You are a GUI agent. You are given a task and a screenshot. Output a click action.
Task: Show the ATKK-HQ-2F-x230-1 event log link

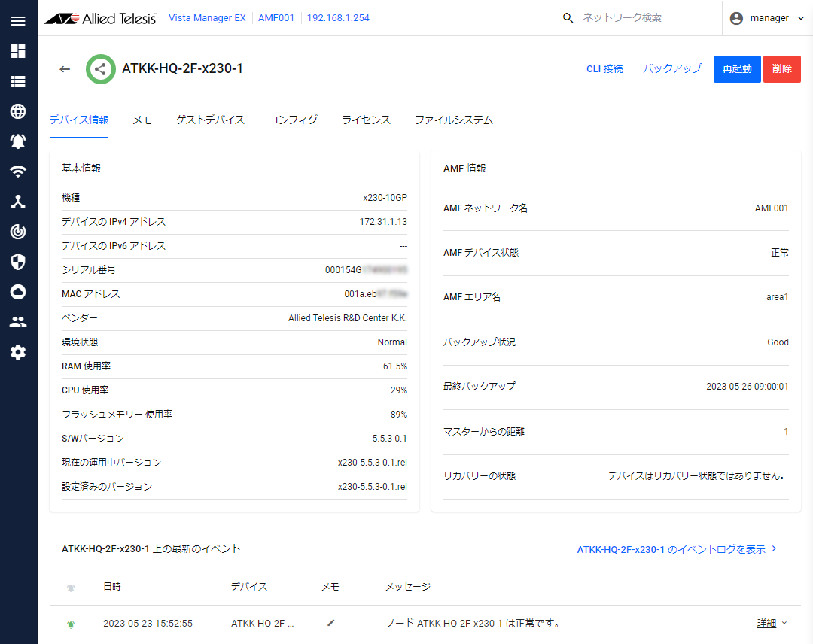[676, 549]
